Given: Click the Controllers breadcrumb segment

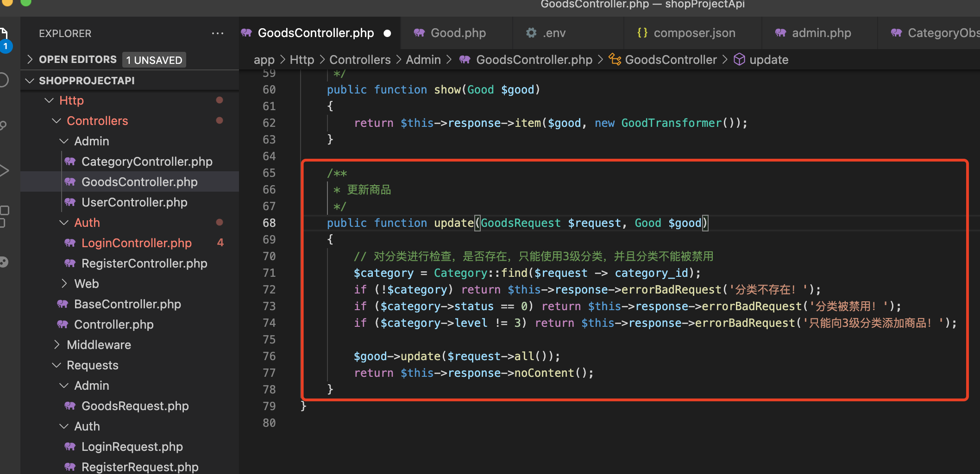Looking at the screenshot, I should click(360, 60).
